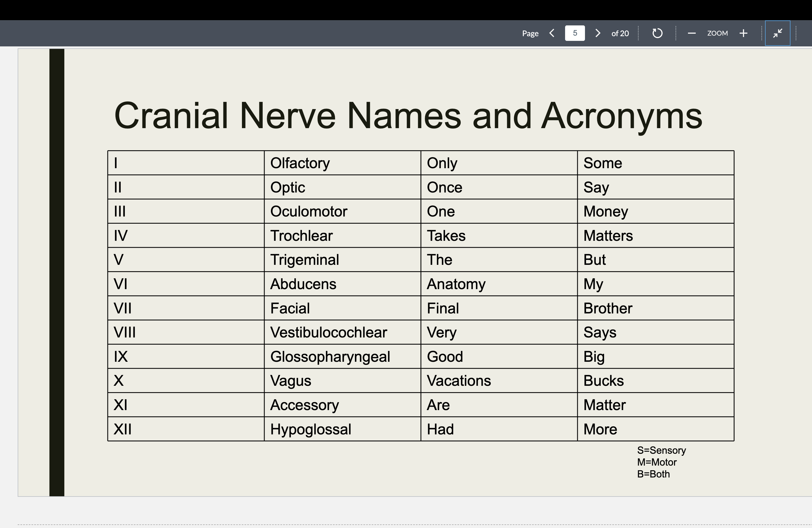Click the left chevron beside the page number

coord(552,33)
